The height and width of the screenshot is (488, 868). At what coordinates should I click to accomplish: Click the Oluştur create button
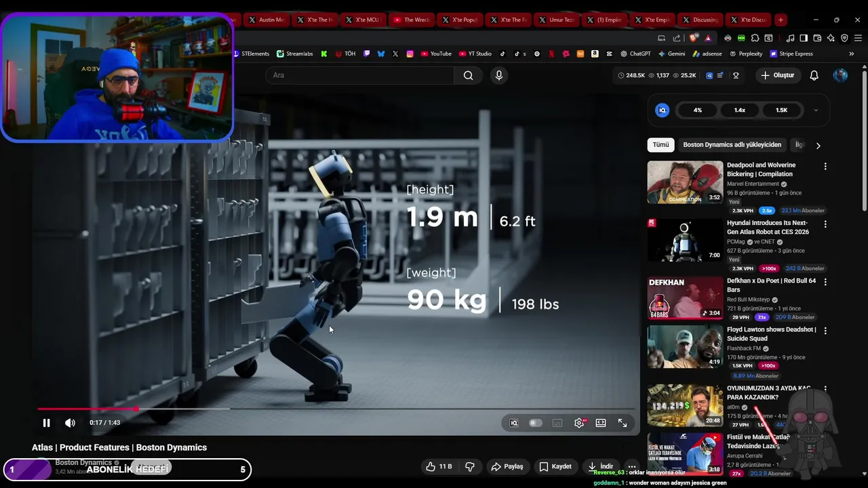pyautogui.click(x=777, y=75)
